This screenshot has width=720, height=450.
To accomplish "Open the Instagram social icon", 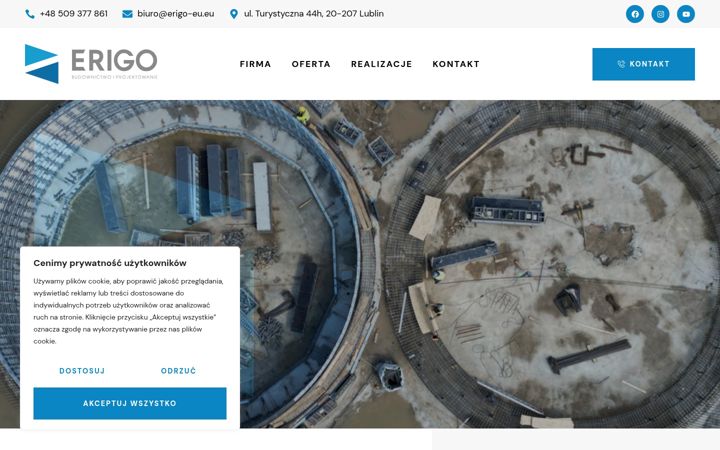I will (x=660, y=14).
